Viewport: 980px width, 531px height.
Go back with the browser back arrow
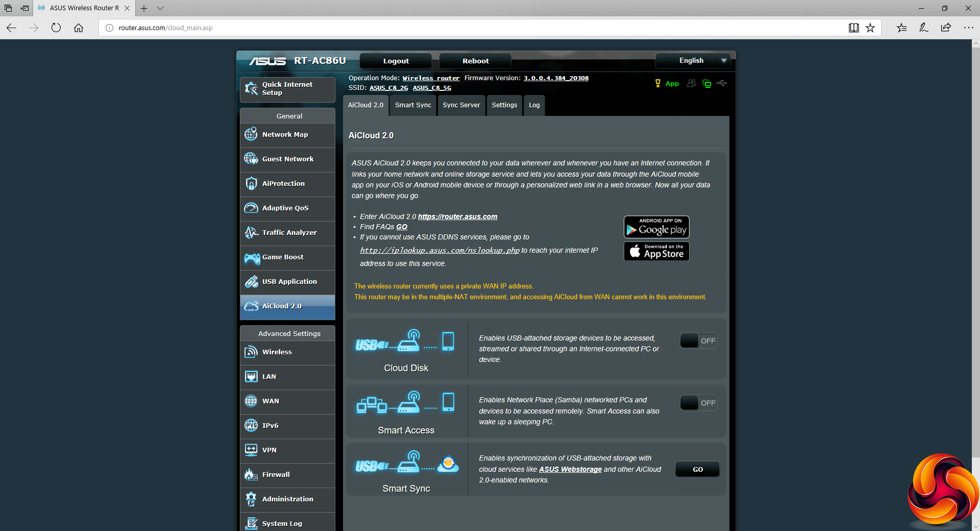11,28
